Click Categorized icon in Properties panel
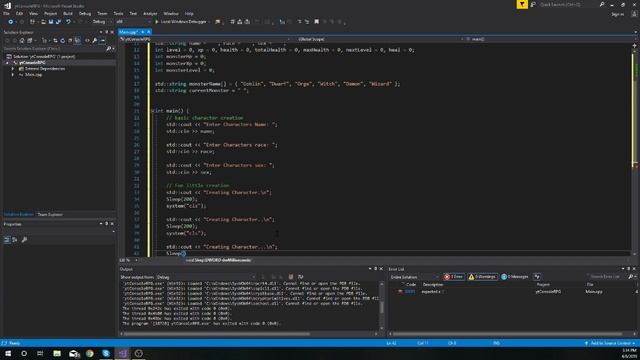640x360 pixels. point(7,240)
